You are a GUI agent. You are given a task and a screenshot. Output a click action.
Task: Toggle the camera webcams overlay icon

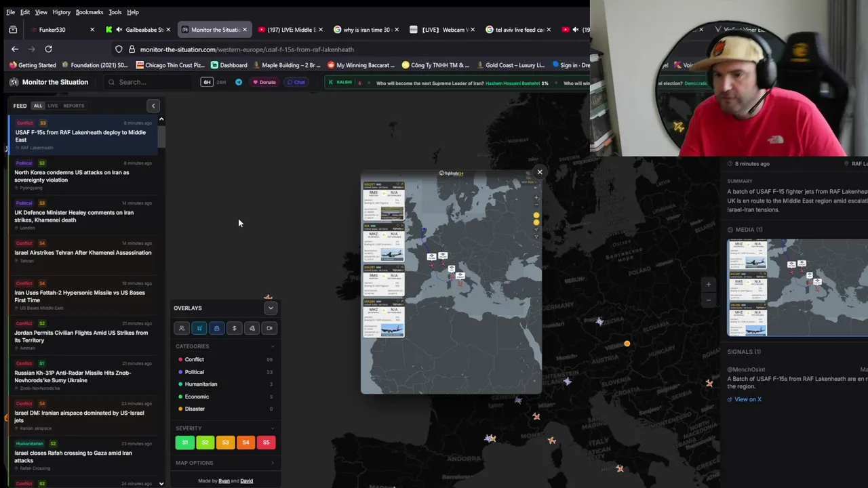(x=269, y=328)
